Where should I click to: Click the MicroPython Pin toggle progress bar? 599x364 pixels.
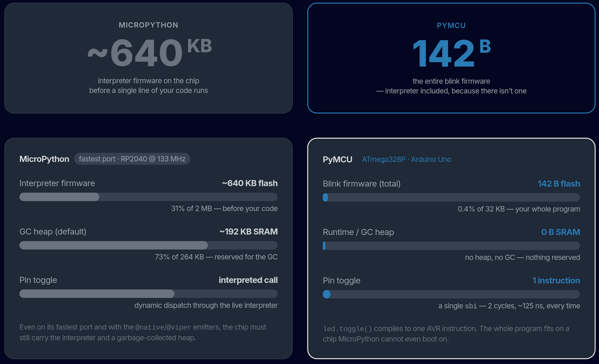pyautogui.click(x=148, y=294)
